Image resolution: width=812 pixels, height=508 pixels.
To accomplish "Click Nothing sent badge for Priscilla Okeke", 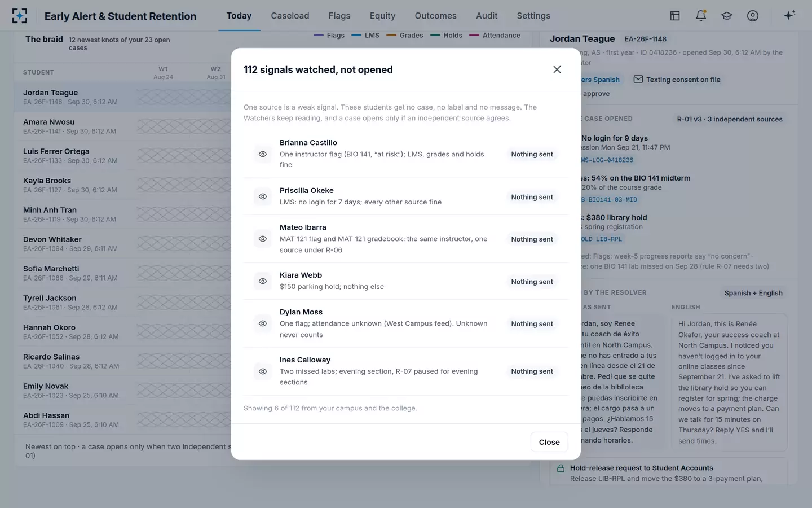I will coord(532,197).
